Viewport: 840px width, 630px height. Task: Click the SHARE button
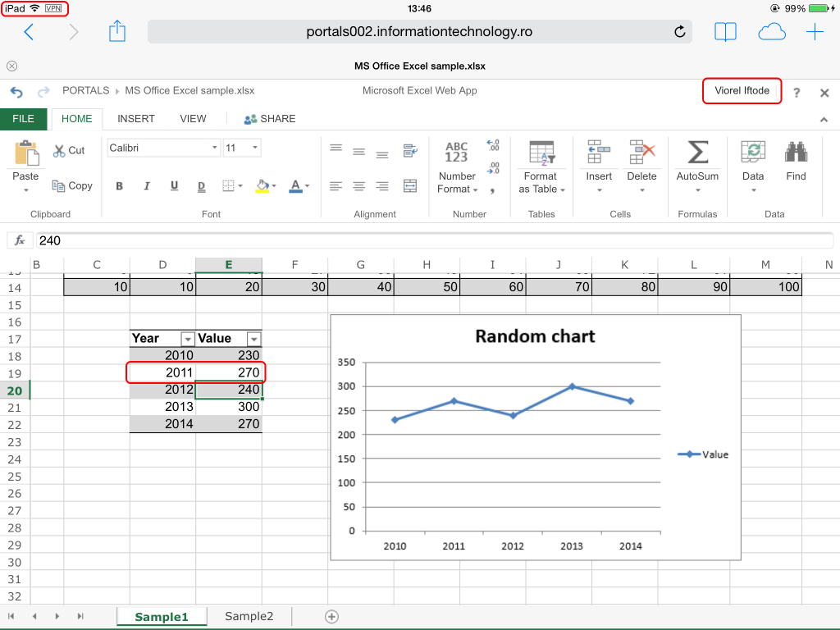270,119
